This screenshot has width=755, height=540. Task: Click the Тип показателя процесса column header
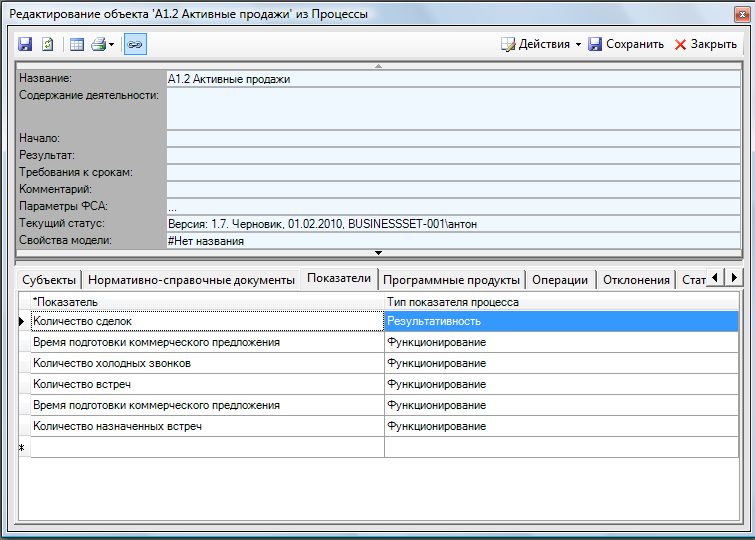click(x=560, y=301)
